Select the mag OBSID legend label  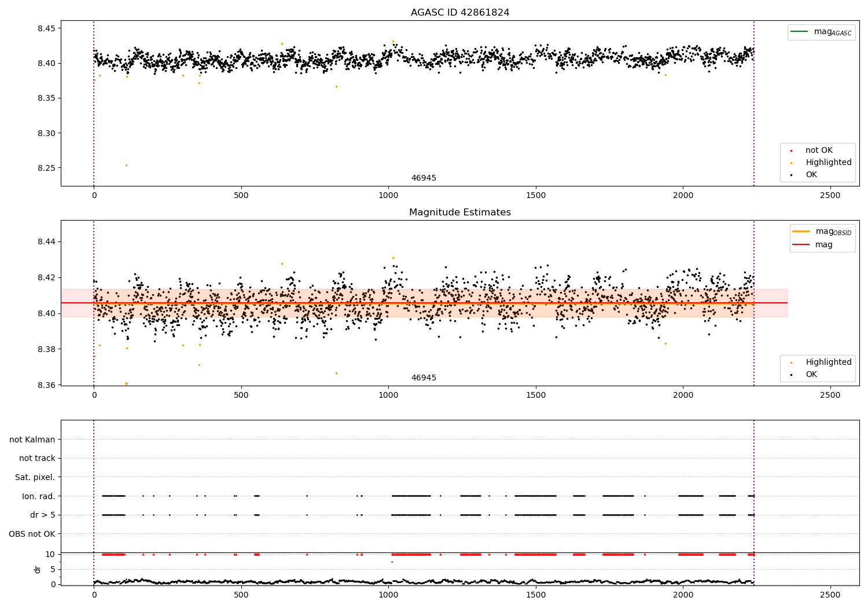tap(834, 232)
